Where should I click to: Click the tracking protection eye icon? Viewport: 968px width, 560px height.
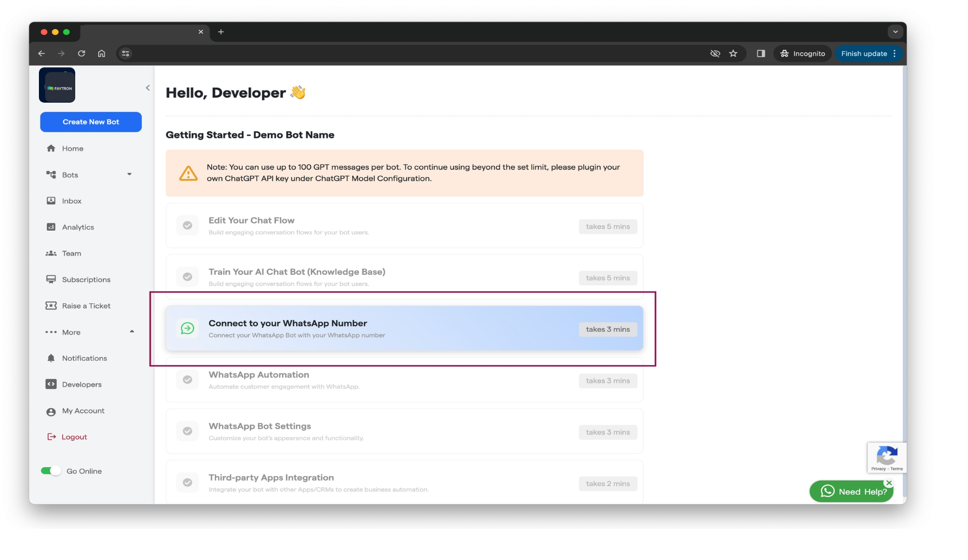coord(715,53)
